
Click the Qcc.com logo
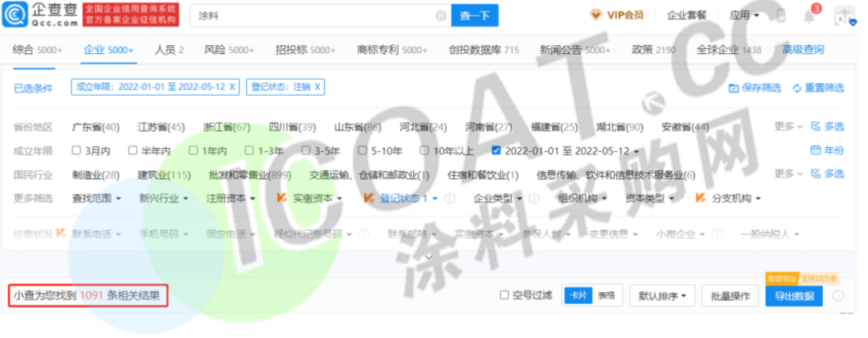[x=39, y=14]
